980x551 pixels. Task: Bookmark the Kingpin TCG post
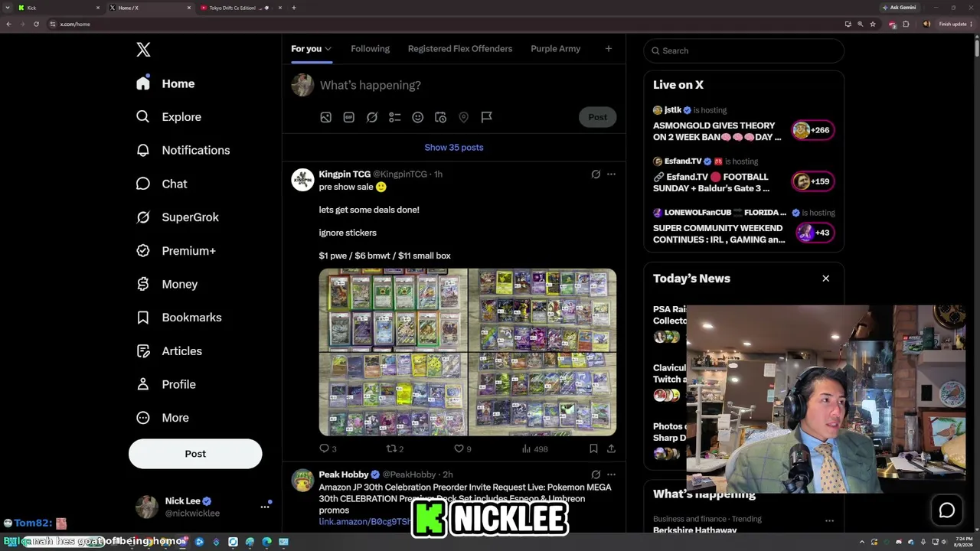pyautogui.click(x=593, y=448)
